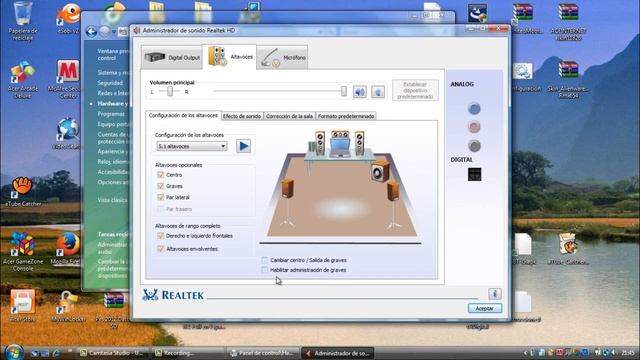The width and height of the screenshot is (640, 360).
Task: Open the Efecto de sonido tab
Action: [x=242, y=116]
